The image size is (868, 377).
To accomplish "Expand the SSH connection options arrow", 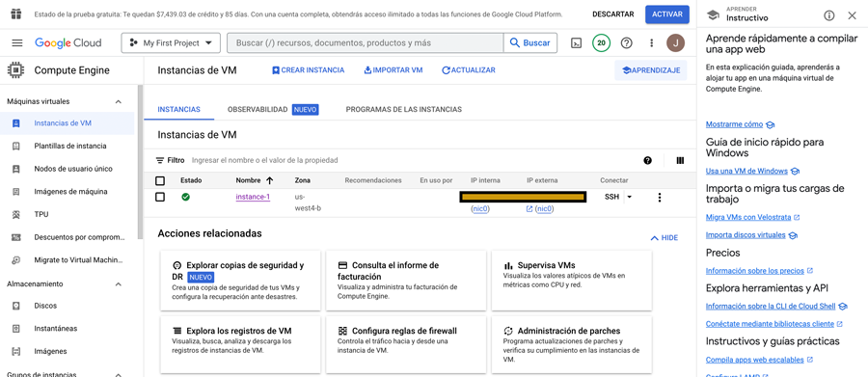I will (x=630, y=197).
